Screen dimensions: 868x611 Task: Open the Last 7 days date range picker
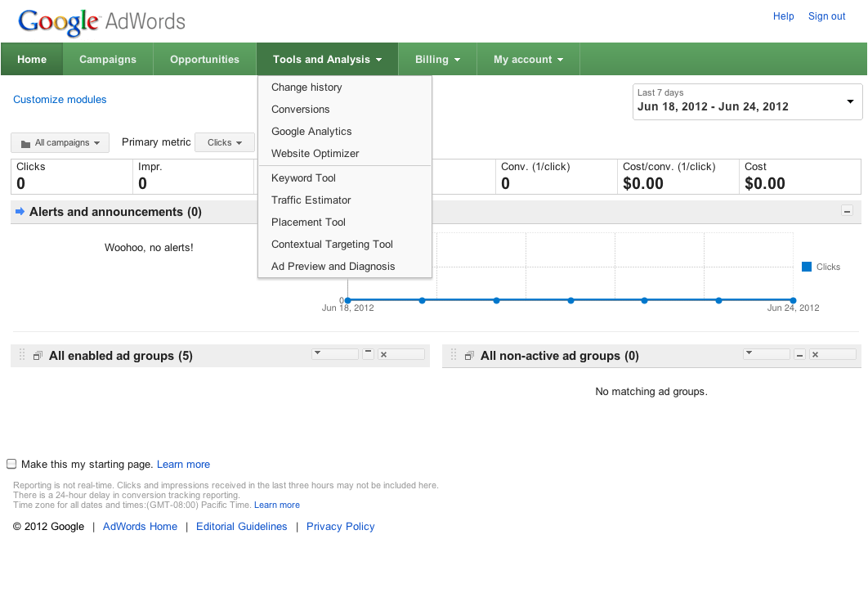747,101
